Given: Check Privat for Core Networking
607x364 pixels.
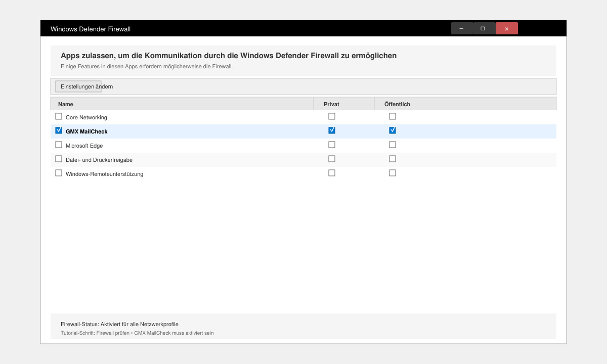Looking at the screenshot, I should [x=332, y=116].
